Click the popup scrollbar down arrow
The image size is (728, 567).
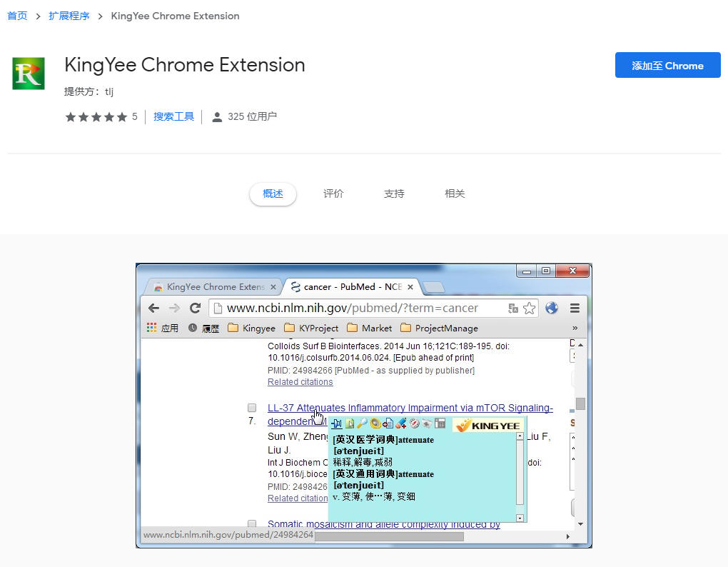(x=520, y=518)
